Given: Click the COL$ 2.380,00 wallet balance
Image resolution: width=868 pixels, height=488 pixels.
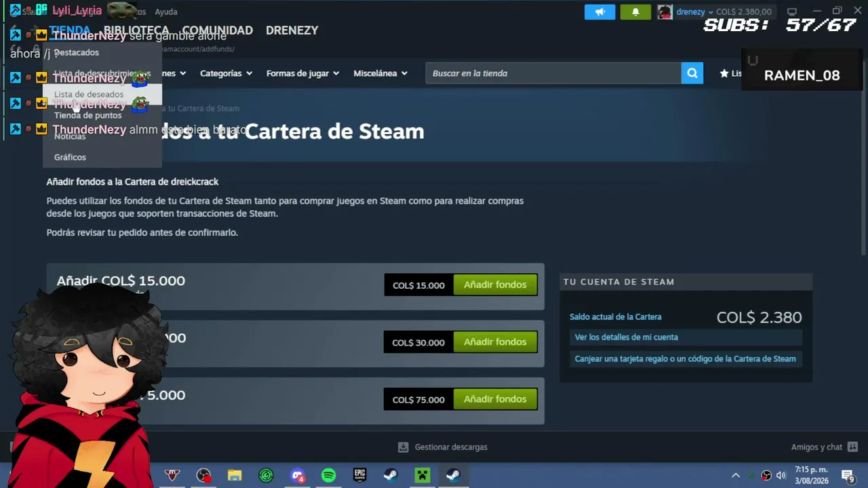Looking at the screenshot, I should point(744,12).
